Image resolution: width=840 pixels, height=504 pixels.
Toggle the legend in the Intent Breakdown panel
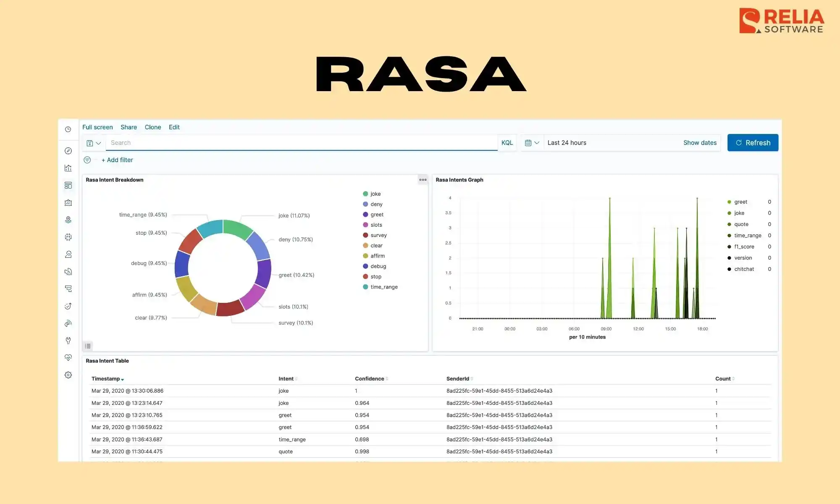tap(88, 346)
